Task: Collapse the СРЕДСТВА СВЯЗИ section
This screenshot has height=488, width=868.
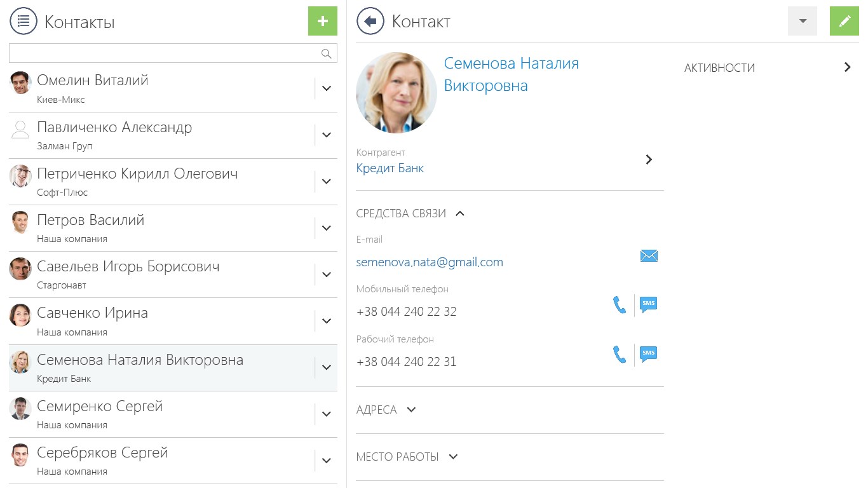Action: [x=459, y=213]
